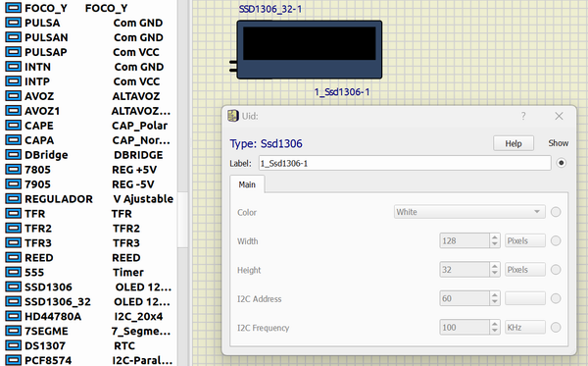Click the CAP_Polar description text
Image resolution: width=588 pixels, height=366 pixels.
pos(140,126)
